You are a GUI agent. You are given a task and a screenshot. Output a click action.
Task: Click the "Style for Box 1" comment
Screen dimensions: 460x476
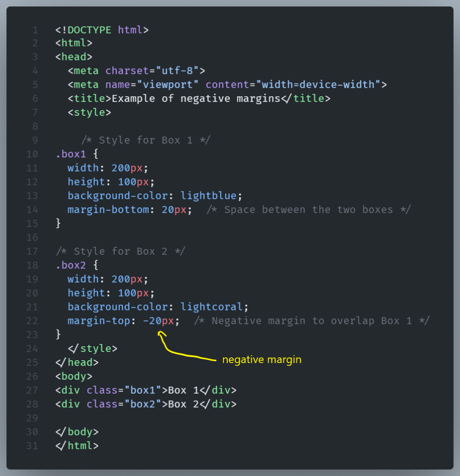(145, 140)
